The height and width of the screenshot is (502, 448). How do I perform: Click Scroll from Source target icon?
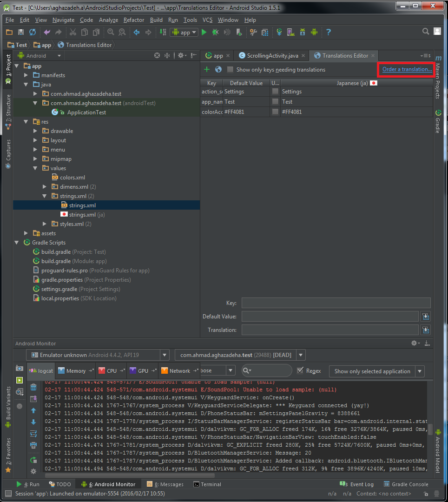[x=157, y=55]
